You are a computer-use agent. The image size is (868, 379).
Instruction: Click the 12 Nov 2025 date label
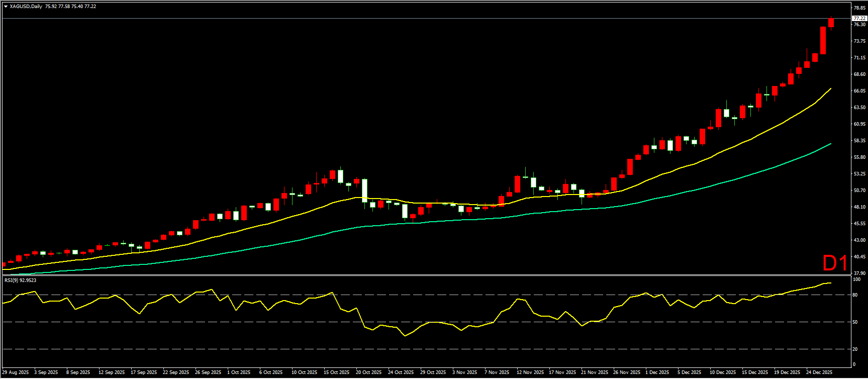530,372
